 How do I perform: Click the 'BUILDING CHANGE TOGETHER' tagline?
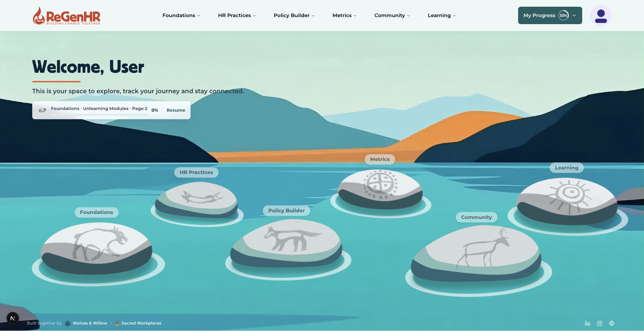(x=73, y=23)
